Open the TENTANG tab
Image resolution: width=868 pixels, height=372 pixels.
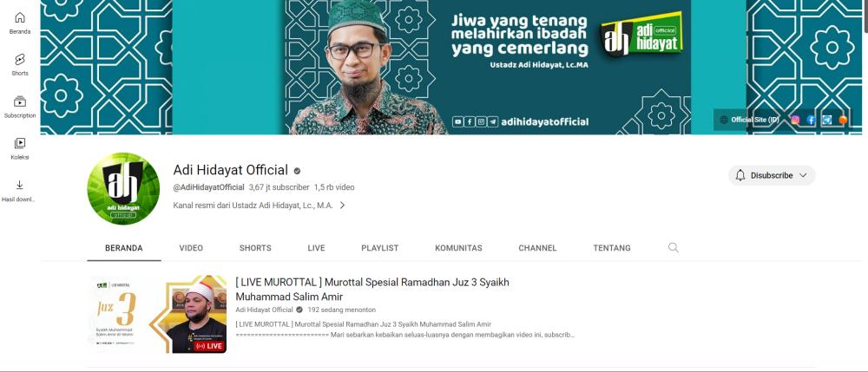(612, 248)
